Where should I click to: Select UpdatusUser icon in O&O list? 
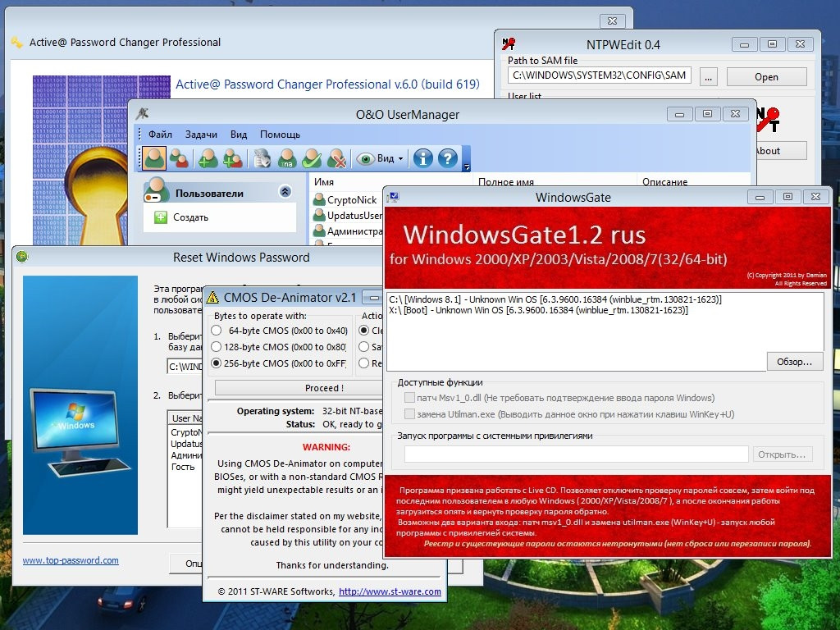[319, 215]
